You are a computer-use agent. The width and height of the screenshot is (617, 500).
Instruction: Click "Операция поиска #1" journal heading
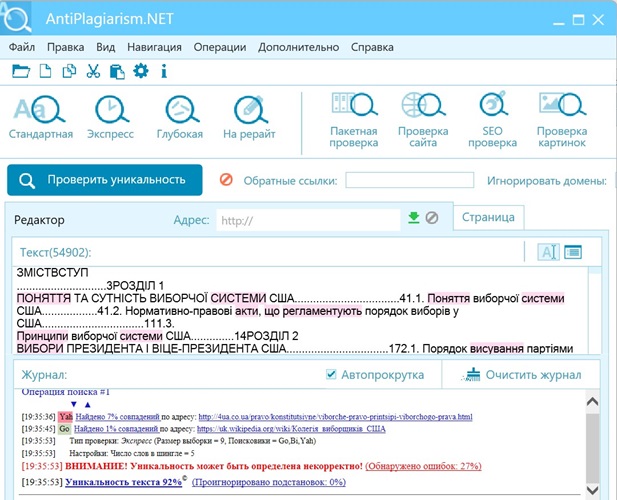[x=65, y=392]
